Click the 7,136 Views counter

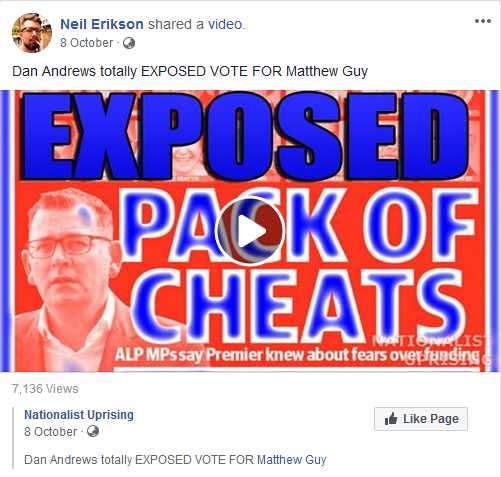tap(45, 389)
